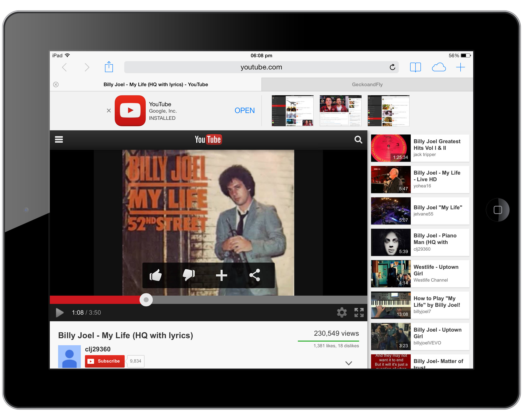Click the 13:08 keyboard tutorial thumbnail
The height and width of the screenshot is (420, 523).
[x=391, y=305]
